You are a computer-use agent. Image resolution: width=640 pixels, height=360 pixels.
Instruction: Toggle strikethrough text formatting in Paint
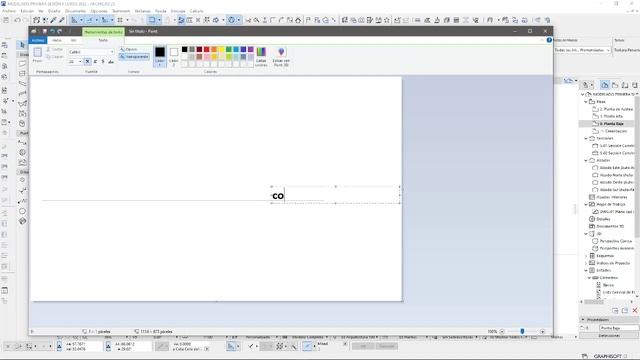click(111, 62)
